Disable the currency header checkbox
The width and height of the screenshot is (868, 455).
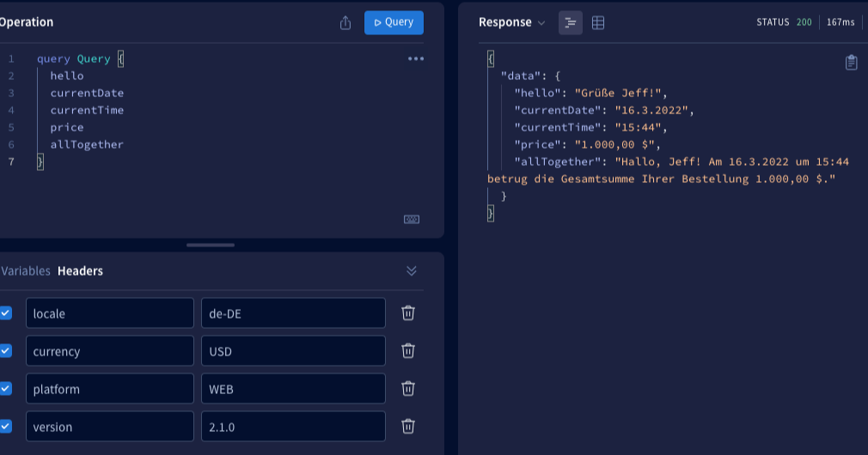pos(6,351)
